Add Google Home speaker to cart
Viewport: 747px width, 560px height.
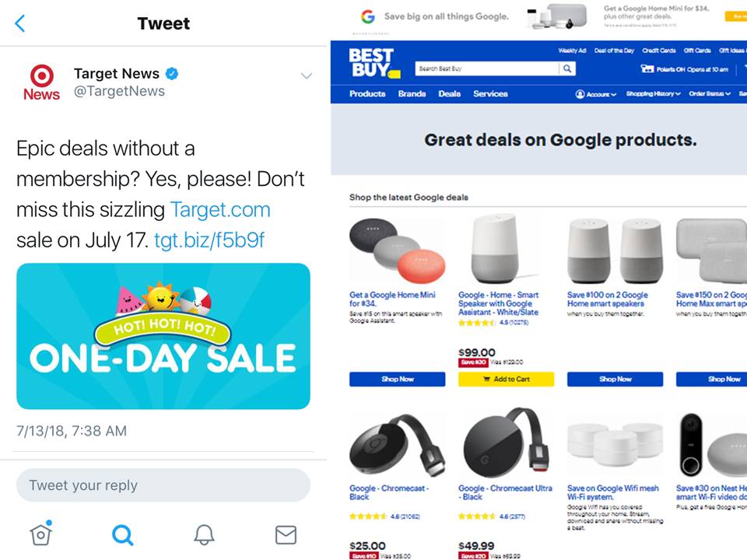(x=506, y=379)
